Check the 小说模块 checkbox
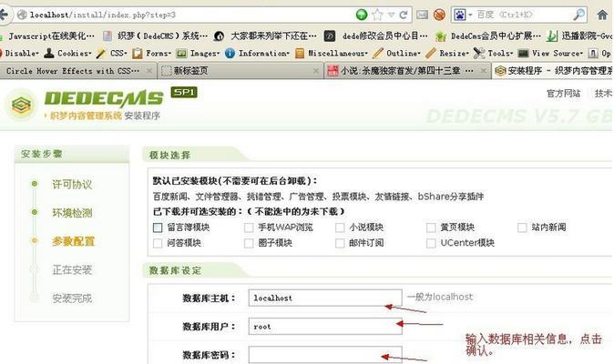 tap(340, 227)
